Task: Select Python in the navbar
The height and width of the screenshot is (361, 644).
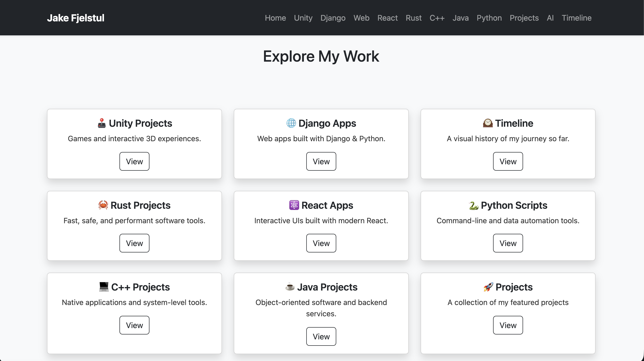Action: click(x=489, y=18)
